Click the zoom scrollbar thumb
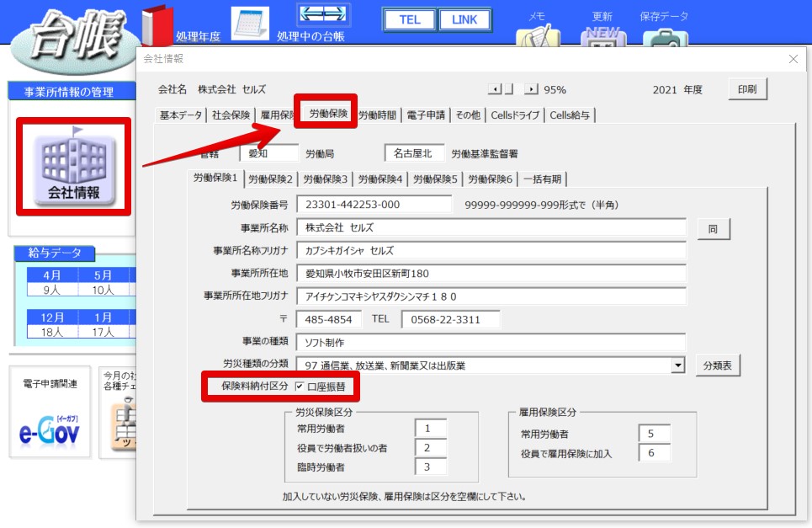This screenshot has width=812, height=528. pos(508,89)
